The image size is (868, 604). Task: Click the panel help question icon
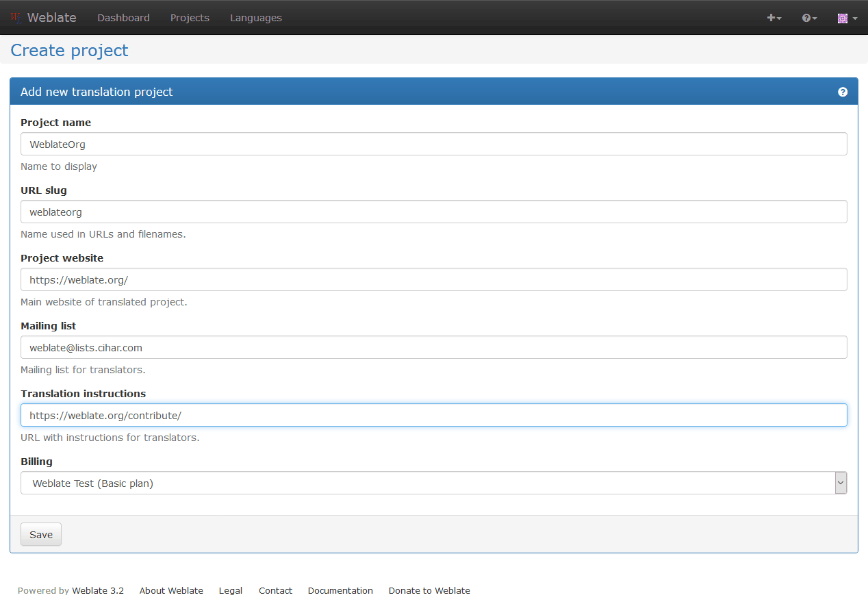point(843,92)
